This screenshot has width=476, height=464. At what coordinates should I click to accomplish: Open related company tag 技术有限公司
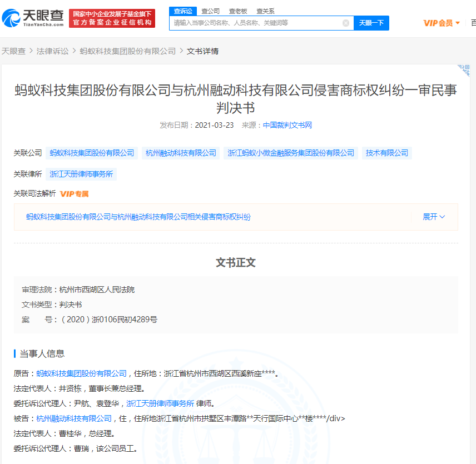click(387, 153)
